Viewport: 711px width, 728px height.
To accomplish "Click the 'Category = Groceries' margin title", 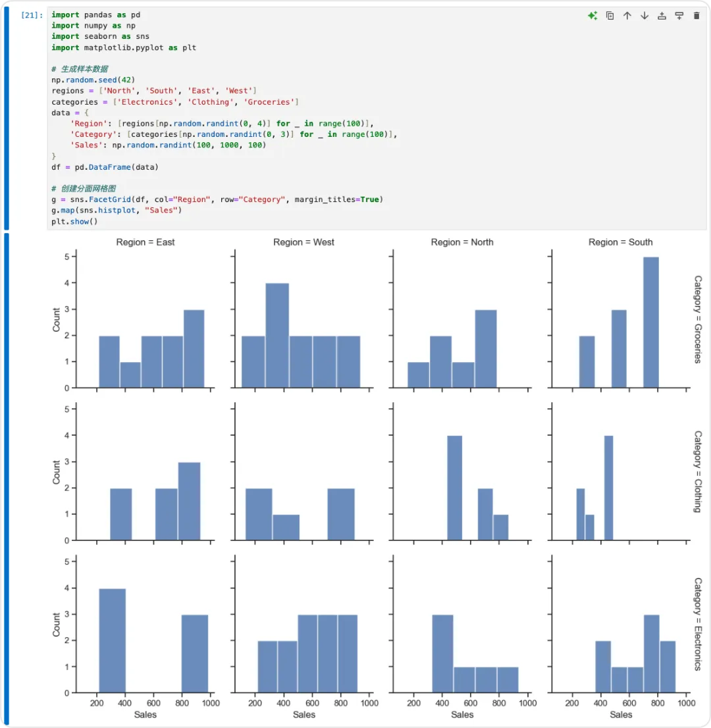I will click(698, 319).
